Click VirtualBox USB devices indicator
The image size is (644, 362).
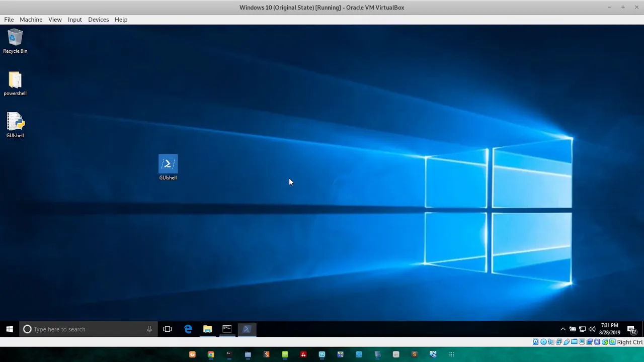point(567,342)
